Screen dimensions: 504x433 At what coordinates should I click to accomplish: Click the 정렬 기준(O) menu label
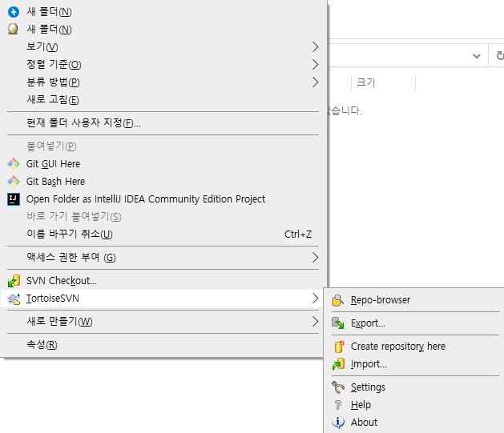coord(54,65)
